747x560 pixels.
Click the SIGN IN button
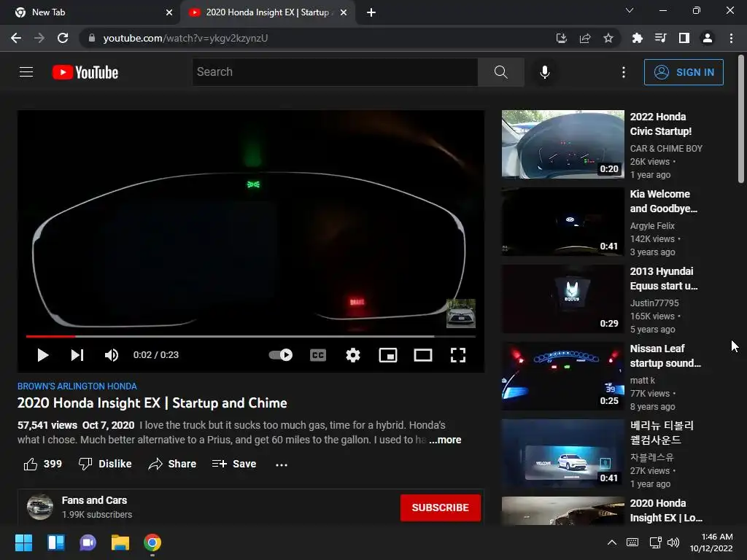click(x=684, y=72)
